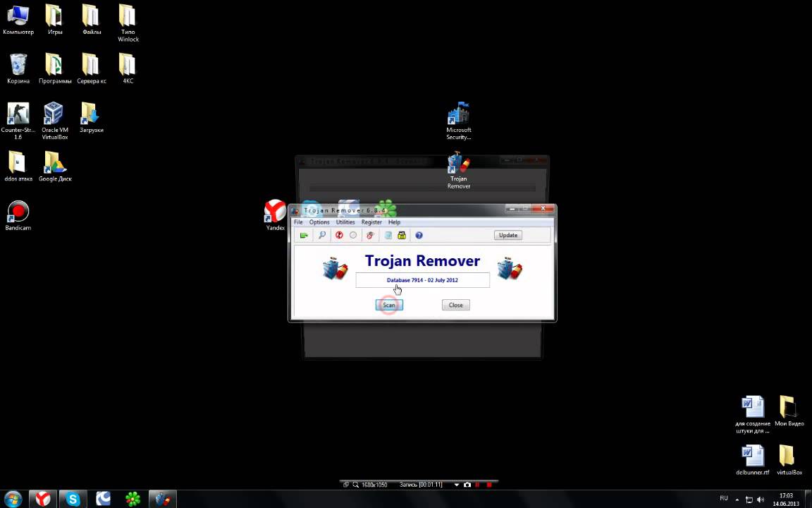Image resolution: width=812 pixels, height=508 pixels.
Task: Click the yellow padlock toolbar icon
Action: pos(401,236)
